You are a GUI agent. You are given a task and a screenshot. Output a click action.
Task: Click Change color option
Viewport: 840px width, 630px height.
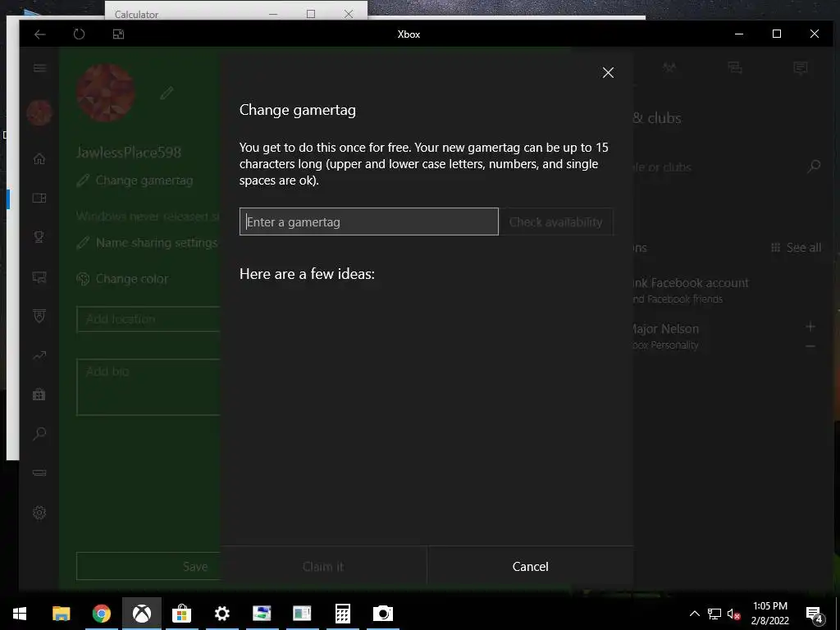coord(123,279)
